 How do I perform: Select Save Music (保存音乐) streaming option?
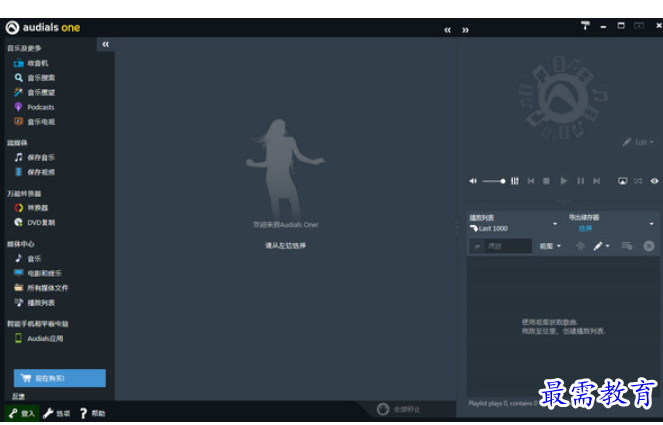pos(34,157)
